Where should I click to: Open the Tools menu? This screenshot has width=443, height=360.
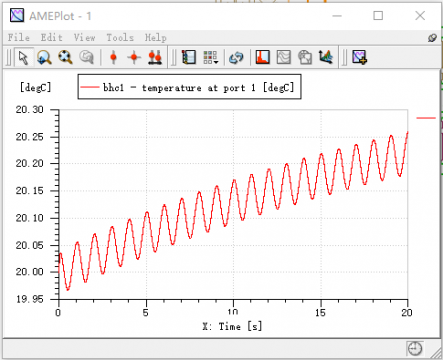coord(120,37)
